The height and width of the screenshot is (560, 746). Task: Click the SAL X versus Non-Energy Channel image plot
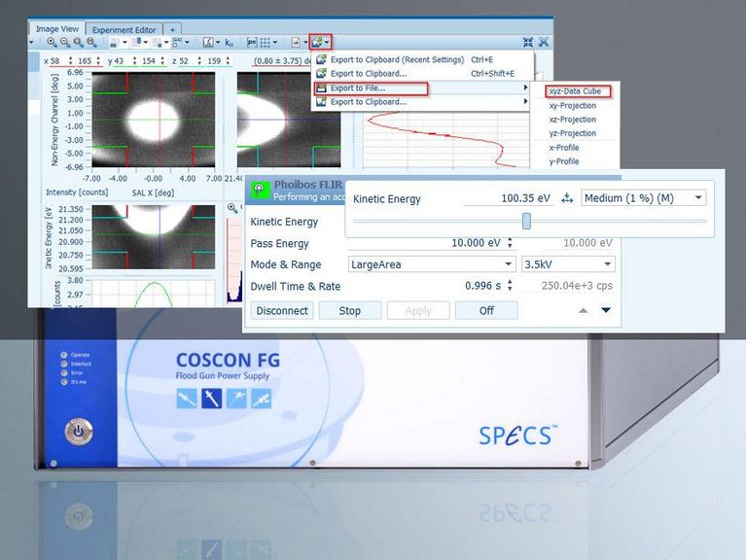[x=154, y=120]
